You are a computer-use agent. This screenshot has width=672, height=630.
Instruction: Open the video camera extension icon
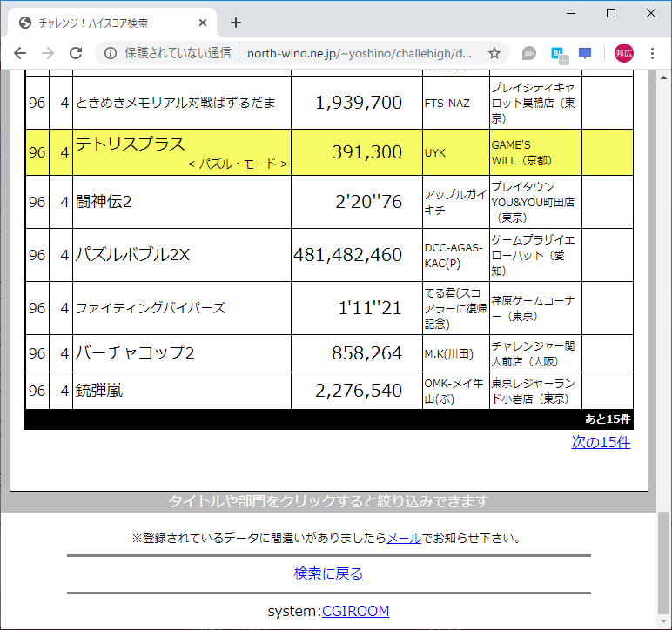tap(529, 53)
